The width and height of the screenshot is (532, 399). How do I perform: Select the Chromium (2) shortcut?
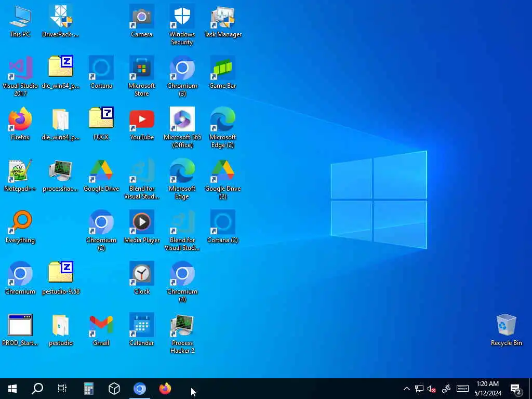point(101,231)
